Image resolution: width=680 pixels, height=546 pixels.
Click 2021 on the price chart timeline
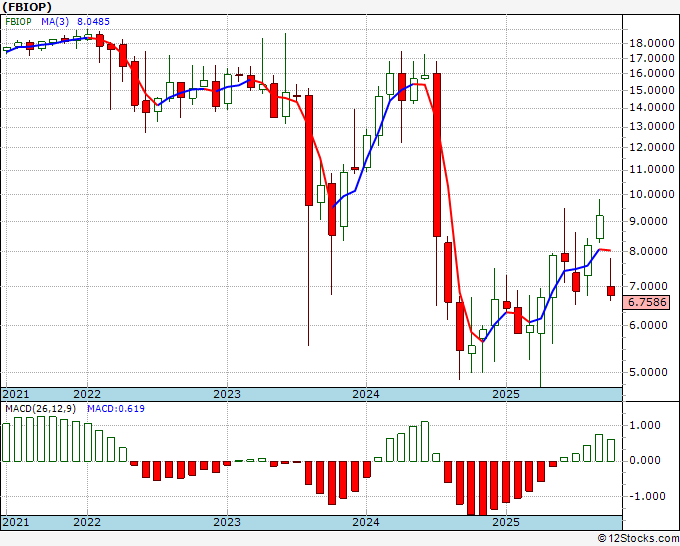(16, 394)
